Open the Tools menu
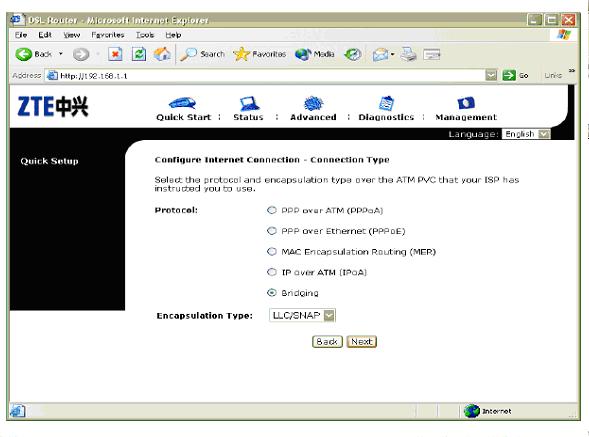This screenshot has width=589, height=437. [145, 35]
